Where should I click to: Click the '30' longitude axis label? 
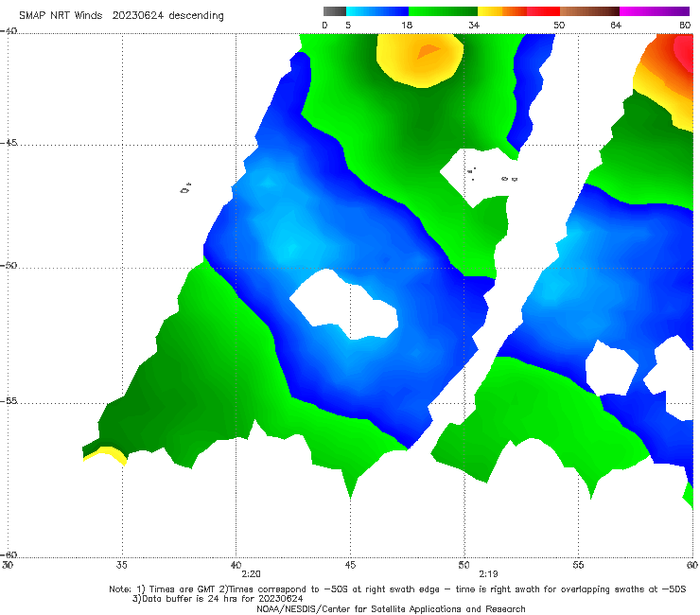(x=8, y=565)
